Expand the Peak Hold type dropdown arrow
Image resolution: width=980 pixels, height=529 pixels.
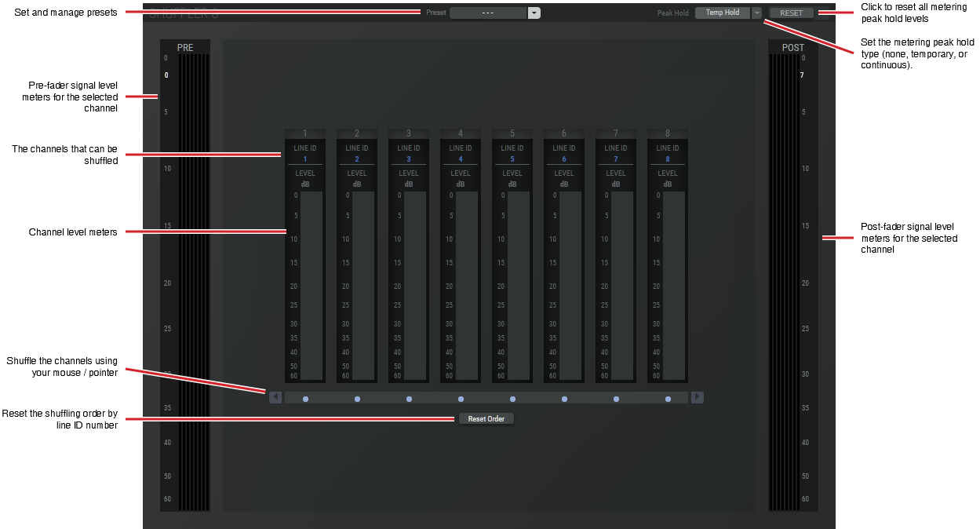point(756,13)
